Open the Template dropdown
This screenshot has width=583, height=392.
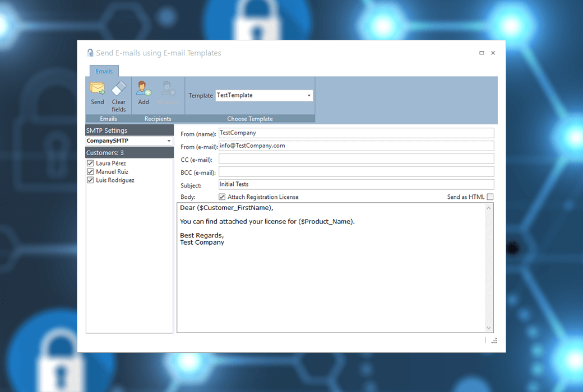point(309,96)
